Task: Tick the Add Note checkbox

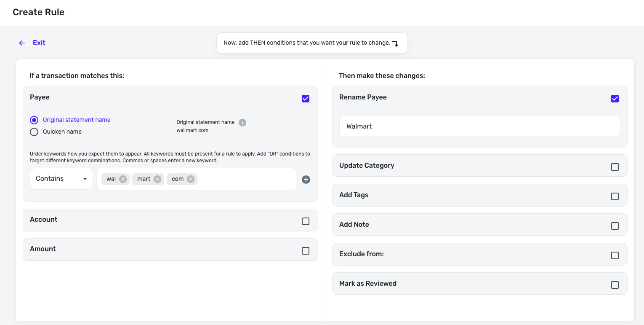Action: tap(615, 226)
